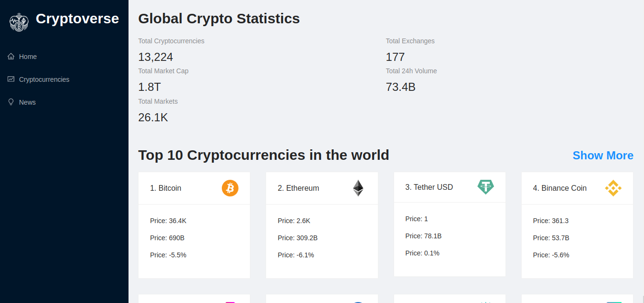Open the 3. Tether USD card title

click(429, 187)
